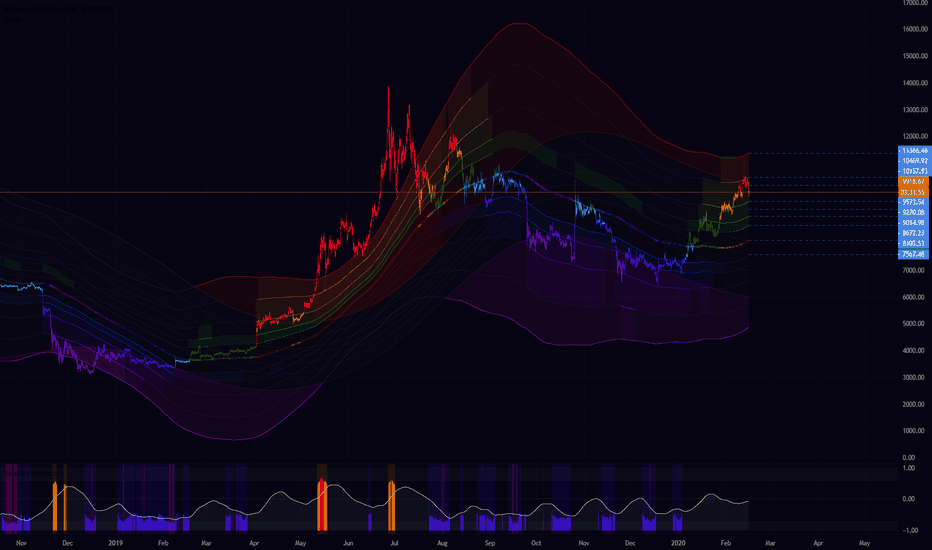Click the 2019 label on the time axis
This screenshot has height=550, width=932.
coord(116,543)
